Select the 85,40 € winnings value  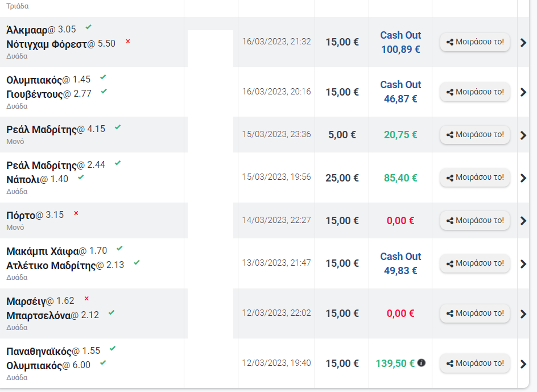click(x=400, y=178)
